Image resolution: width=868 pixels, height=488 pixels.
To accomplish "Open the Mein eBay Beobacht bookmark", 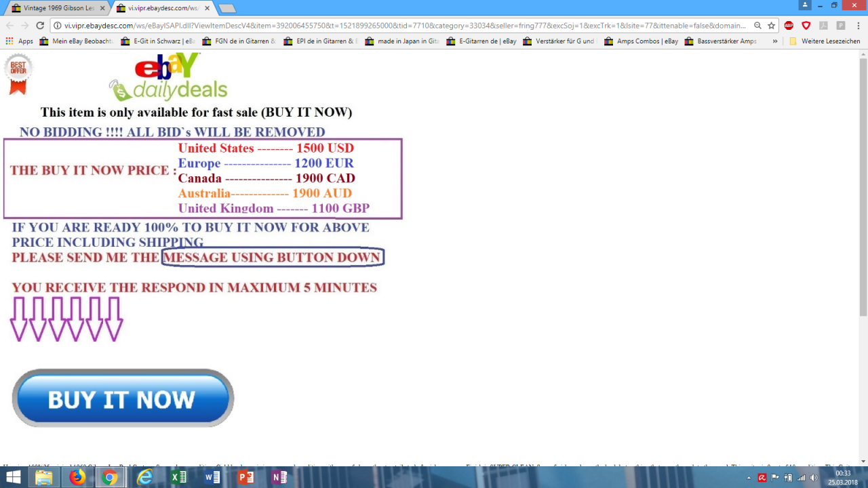I will point(76,41).
